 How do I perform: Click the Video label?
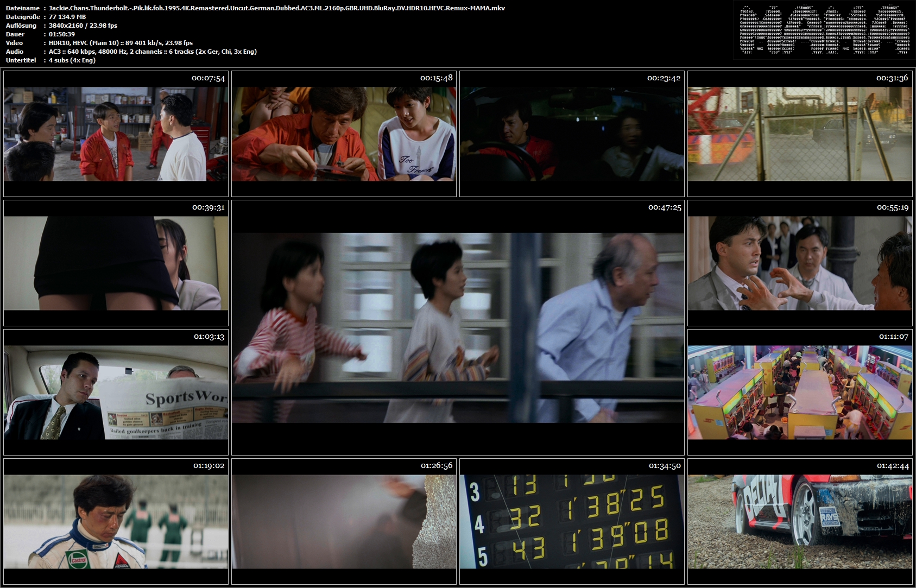tap(14, 43)
